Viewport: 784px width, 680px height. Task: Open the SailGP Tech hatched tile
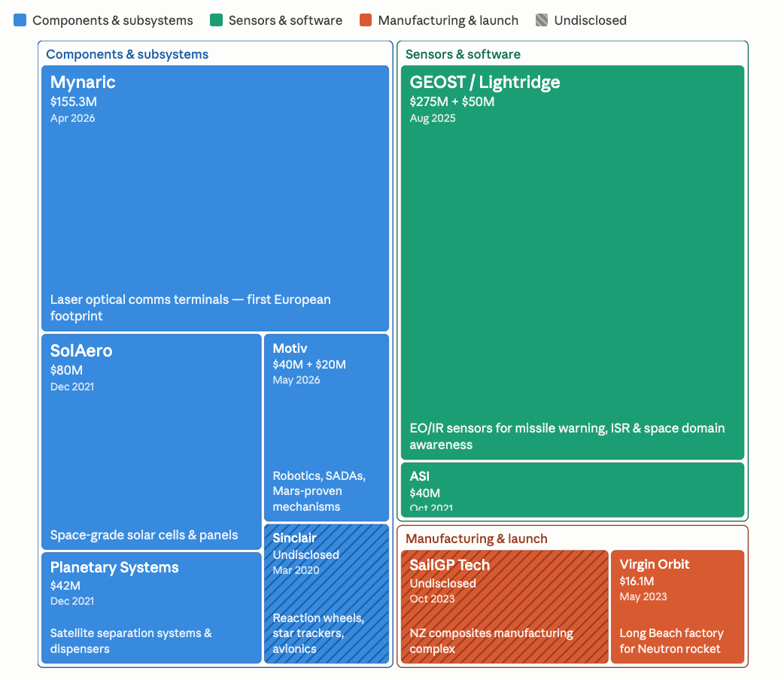(x=505, y=607)
